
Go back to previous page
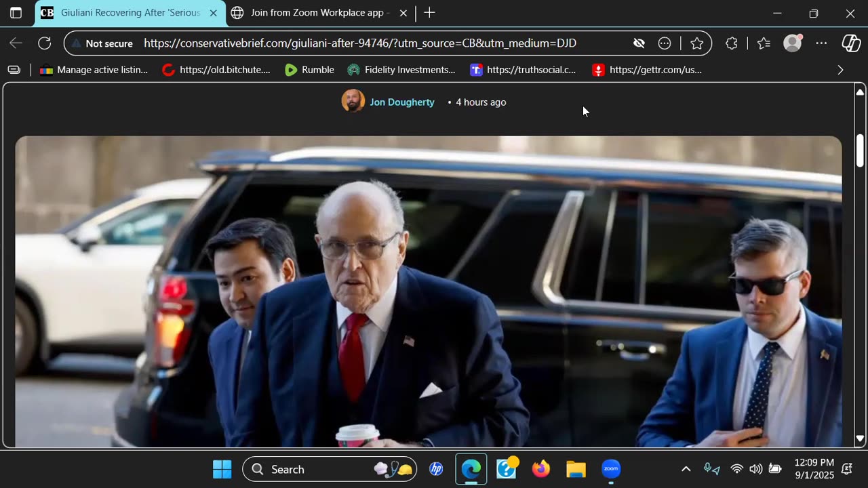click(16, 43)
